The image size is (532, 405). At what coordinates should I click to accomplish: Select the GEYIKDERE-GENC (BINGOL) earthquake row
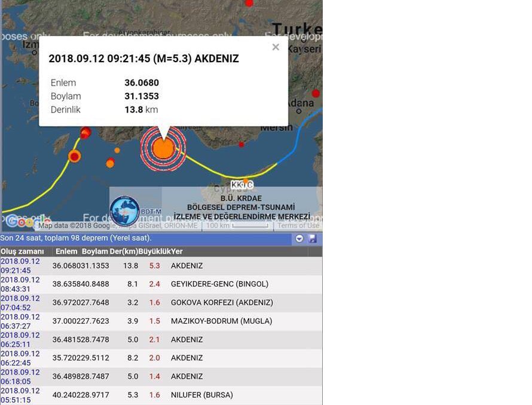(x=161, y=284)
